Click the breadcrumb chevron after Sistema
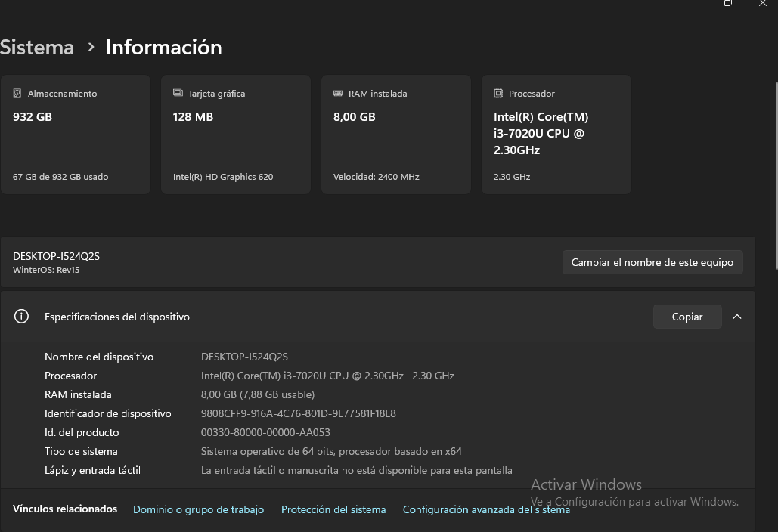Image resolution: width=778 pixels, height=532 pixels. pos(91,47)
